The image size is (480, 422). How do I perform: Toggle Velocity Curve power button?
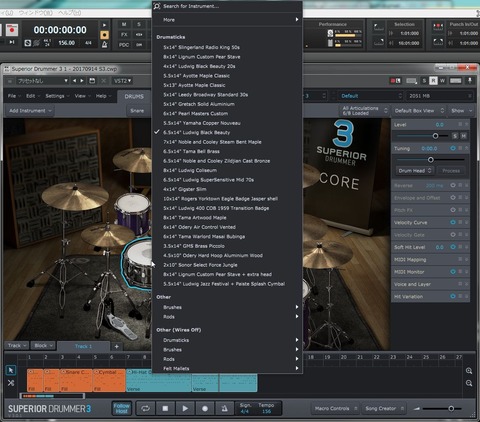pyautogui.click(x=453, y=222)
